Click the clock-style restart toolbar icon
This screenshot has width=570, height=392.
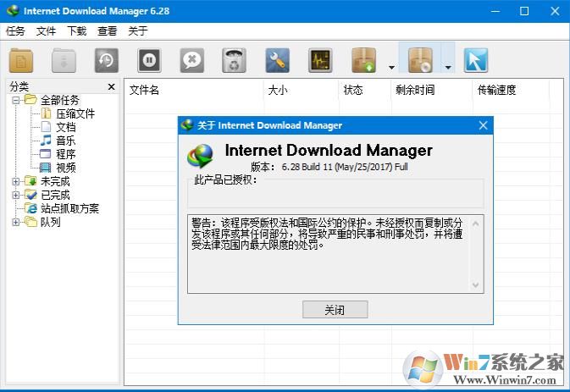[x=106, y=60]
